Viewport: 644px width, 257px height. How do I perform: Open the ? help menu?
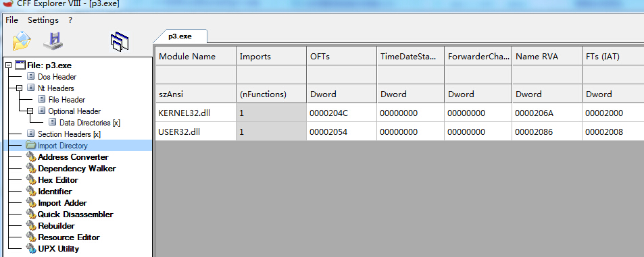point(70,20)
